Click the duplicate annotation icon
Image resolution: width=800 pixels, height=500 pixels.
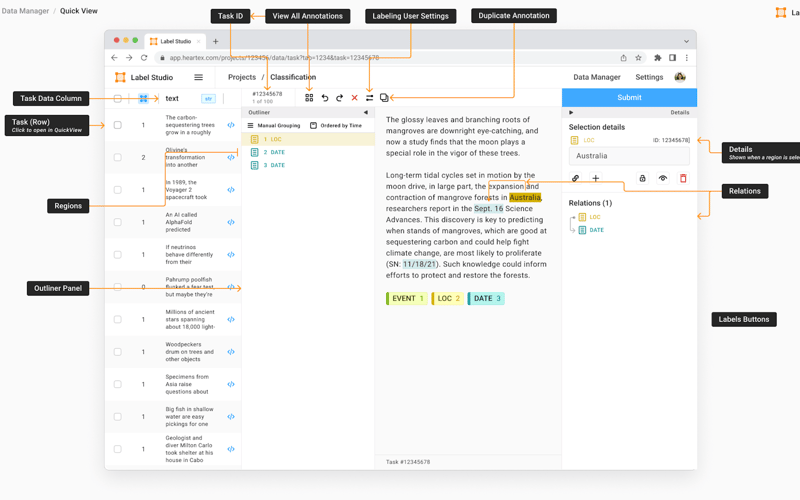[x=384, y=98]
